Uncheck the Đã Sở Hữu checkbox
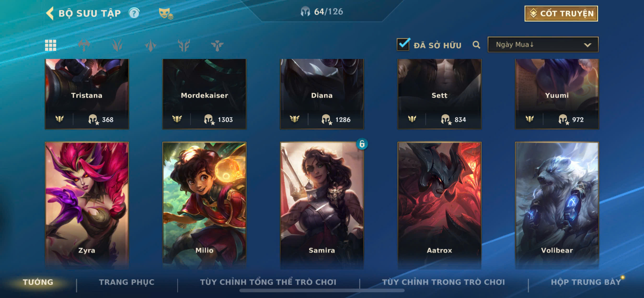Screen dimensions: 644x298 [x=403, y=45]
